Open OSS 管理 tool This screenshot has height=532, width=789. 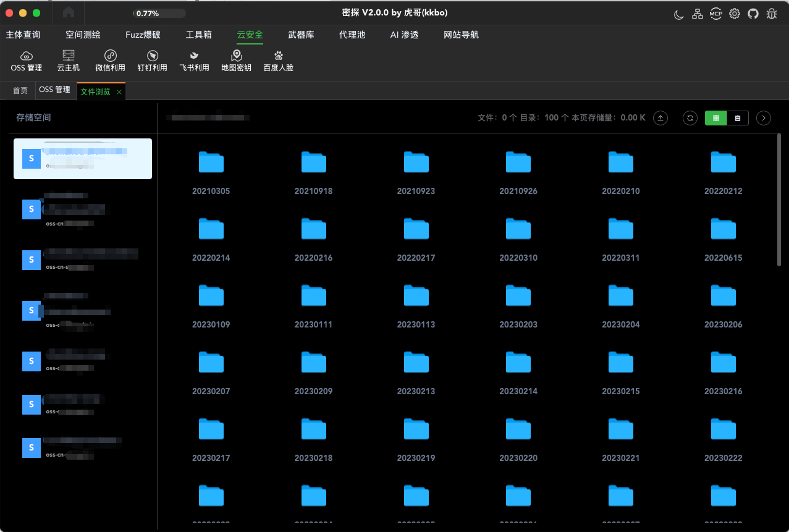[27, 61]
